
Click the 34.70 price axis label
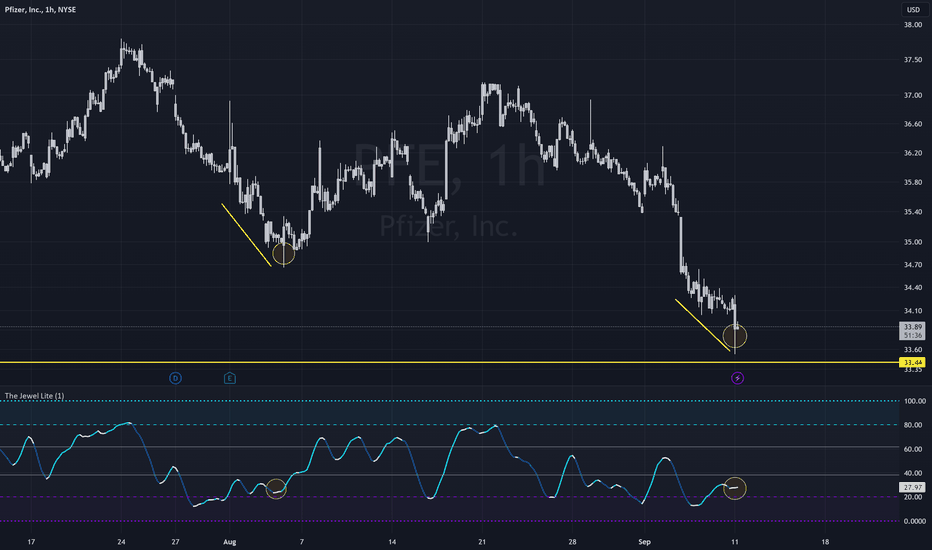[913, 265]
